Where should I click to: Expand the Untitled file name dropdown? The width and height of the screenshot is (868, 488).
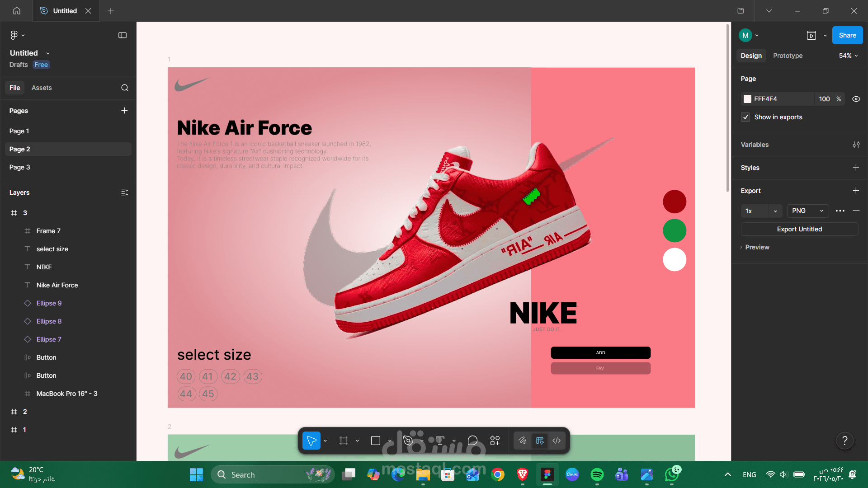point(48,53)
